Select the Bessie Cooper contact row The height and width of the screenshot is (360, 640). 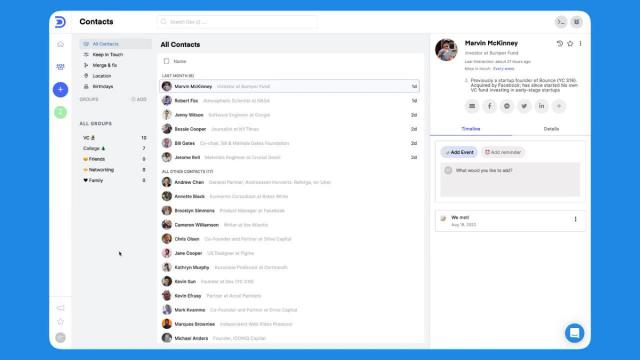click(x=289, y=129)
